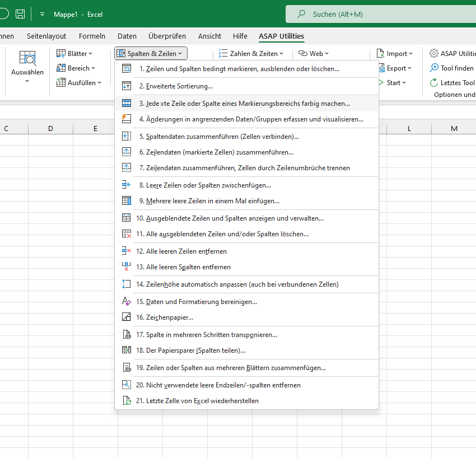Viewport: 476px width, 458px height.
Task: Click Letzte Zelle wiederherstellen icon
Action: [127, 401]
